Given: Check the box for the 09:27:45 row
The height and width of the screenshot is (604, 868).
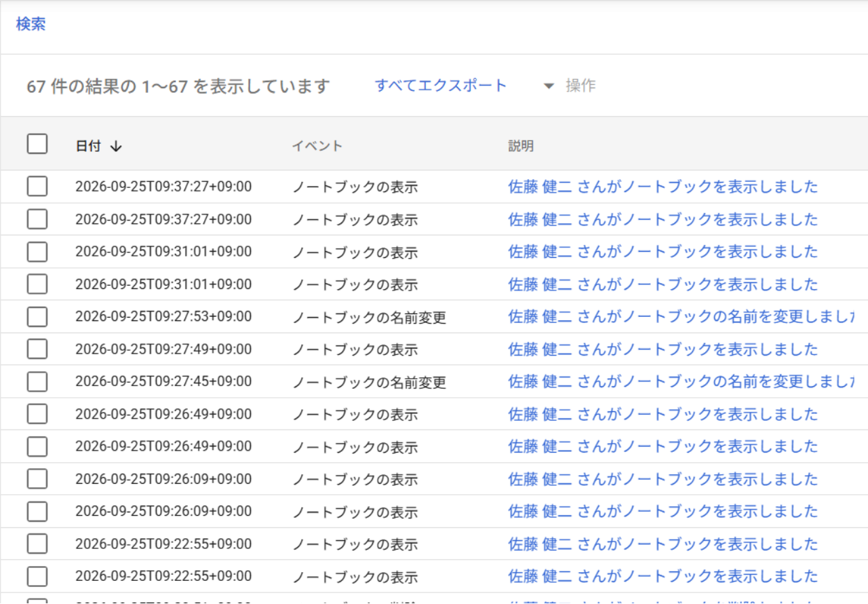Looking at the screenshot, I should point(37,382).
